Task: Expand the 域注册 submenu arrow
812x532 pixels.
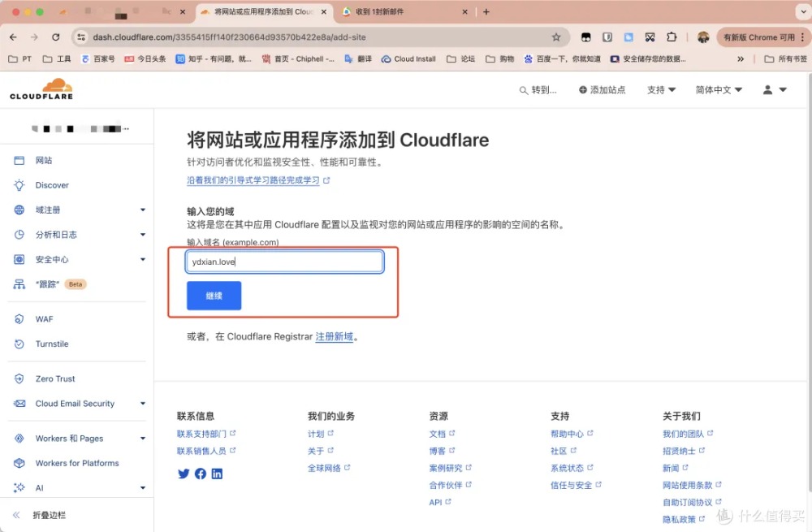Action: [x=143, y=210]
